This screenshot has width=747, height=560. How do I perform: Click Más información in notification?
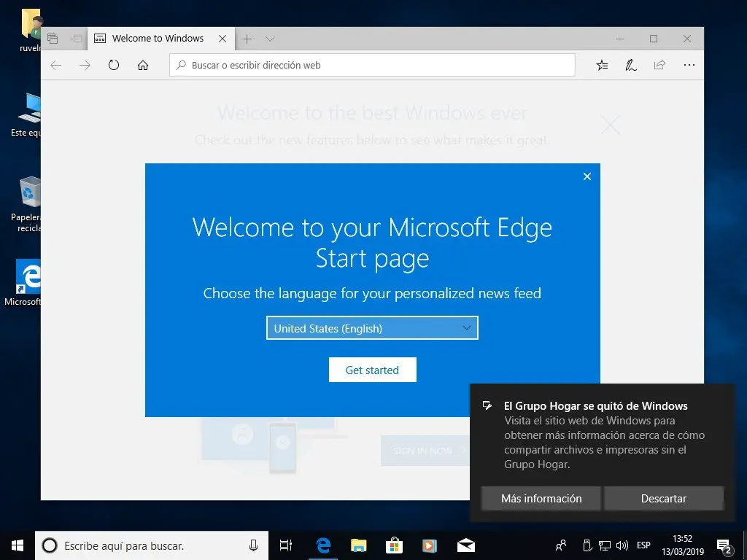(541, 499)
